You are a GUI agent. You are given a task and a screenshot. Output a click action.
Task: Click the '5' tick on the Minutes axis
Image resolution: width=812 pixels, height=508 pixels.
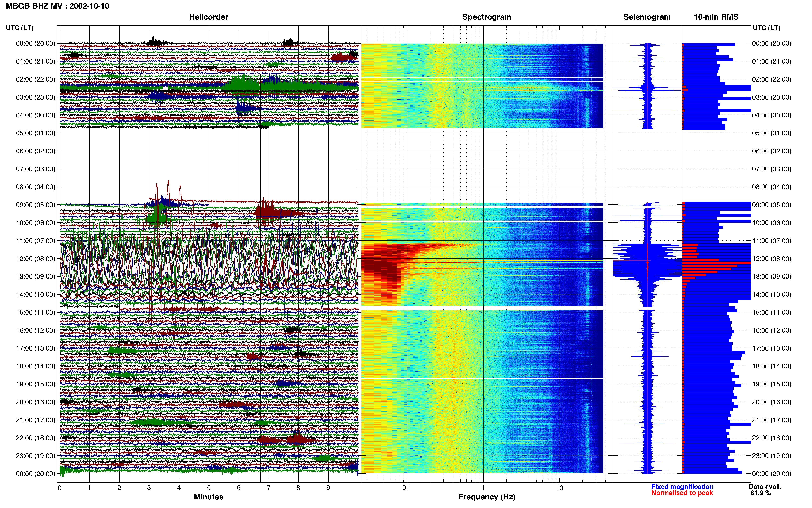(x=209, y=488)
